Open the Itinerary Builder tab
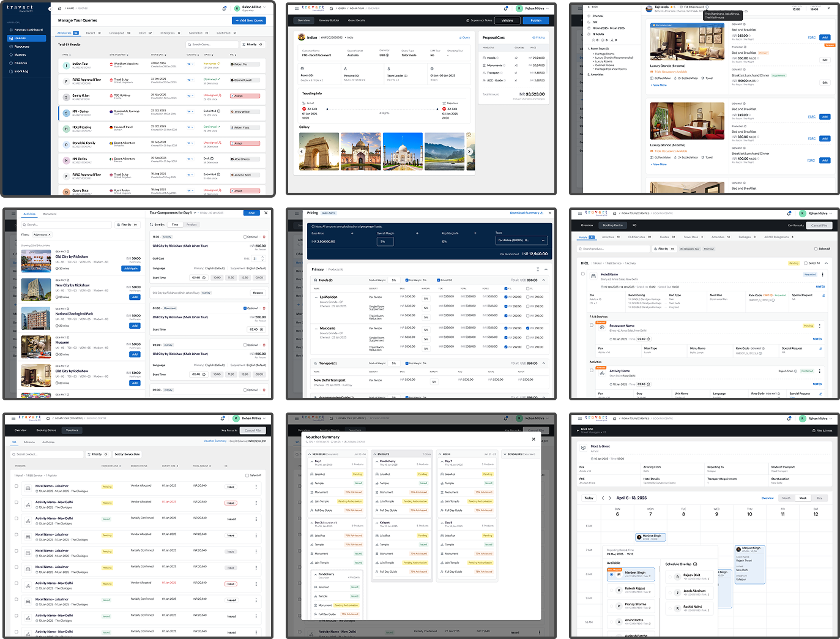This screenshot has width=840, height=639. tap(329, 20)
